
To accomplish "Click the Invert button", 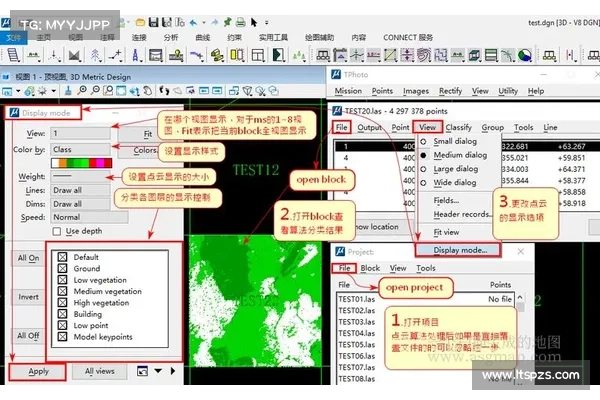I will (x=28, y=297).
